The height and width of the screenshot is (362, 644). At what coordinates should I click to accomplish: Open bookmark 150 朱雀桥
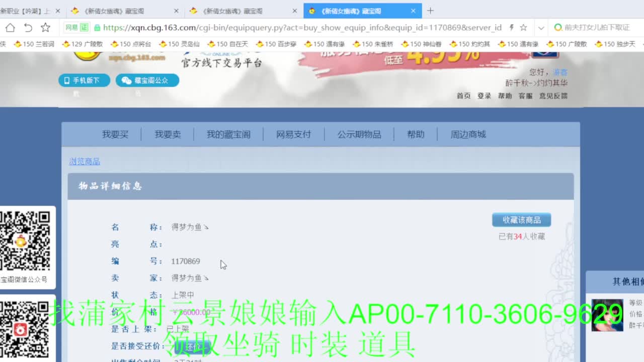click(373, 44)
